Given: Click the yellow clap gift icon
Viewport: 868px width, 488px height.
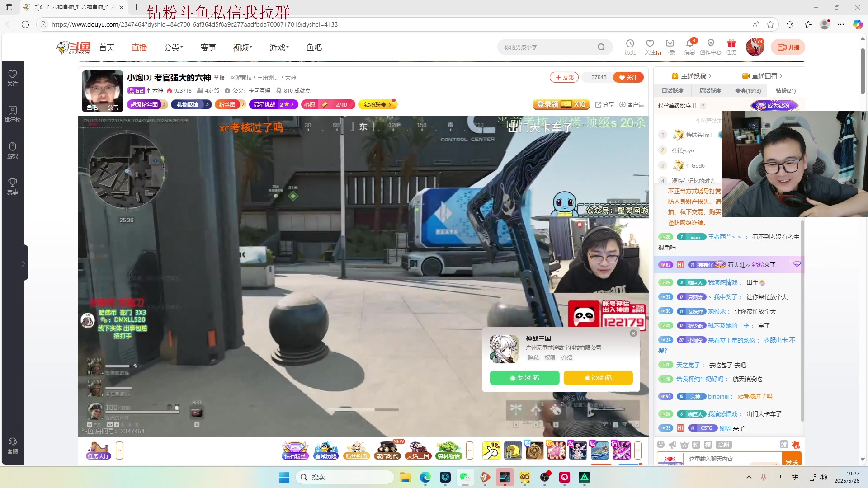Looking at the screenshot, I should (491, 450).
